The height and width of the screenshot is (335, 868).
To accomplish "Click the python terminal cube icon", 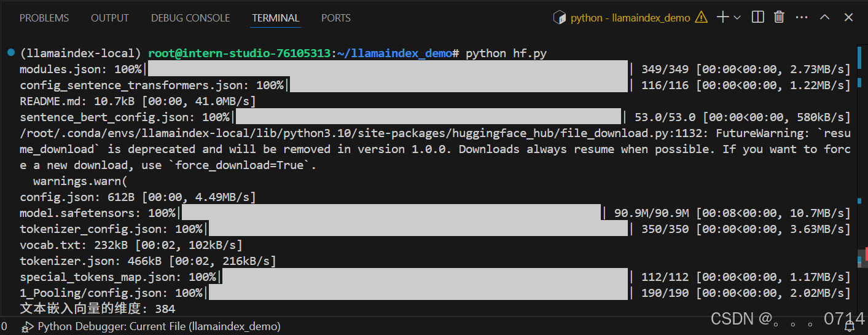I will [559, 18].
